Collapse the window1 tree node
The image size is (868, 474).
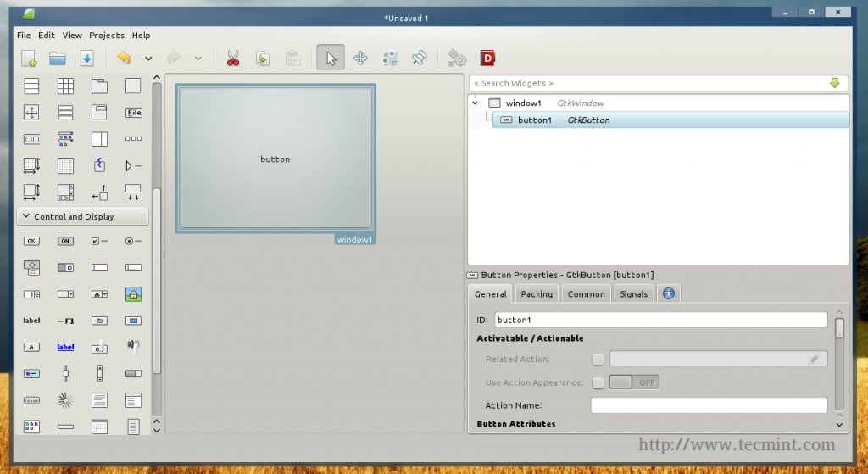tap(476, 103)
